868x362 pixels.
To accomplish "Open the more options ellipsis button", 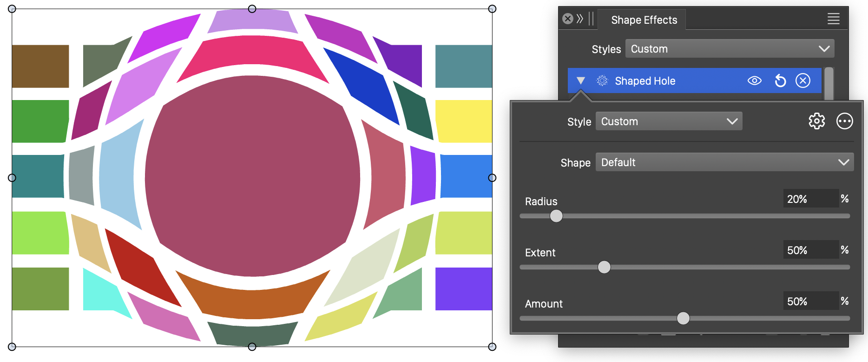I will [844, 121].
